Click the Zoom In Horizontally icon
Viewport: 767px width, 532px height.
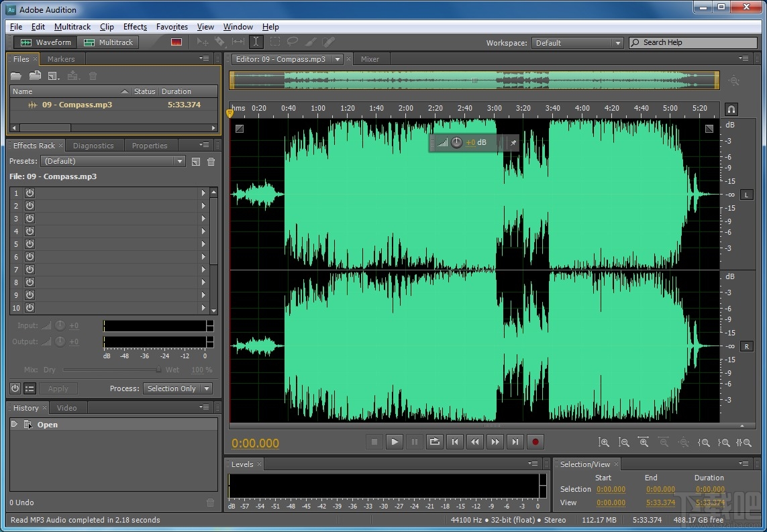click(x=643, y=442)
